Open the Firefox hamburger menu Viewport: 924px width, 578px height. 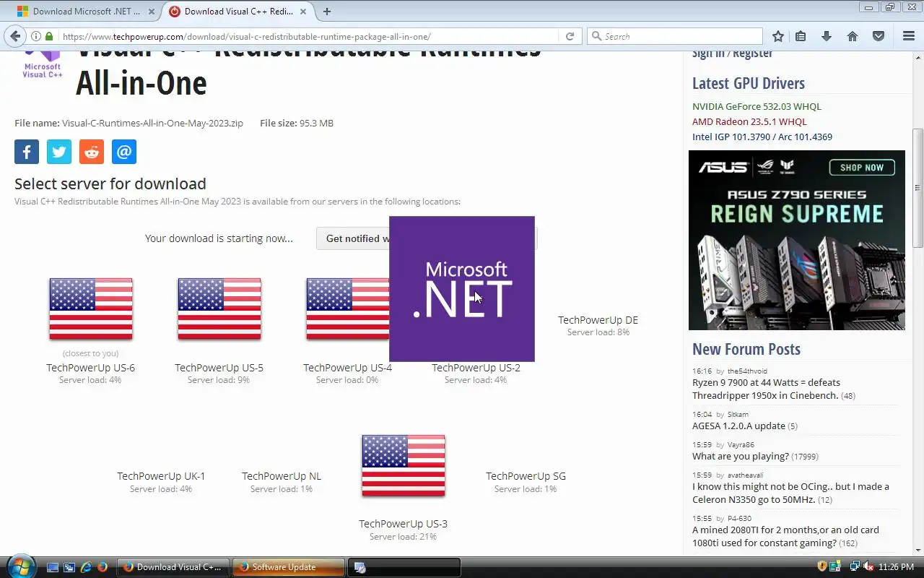pyautogui.click(x=909, y=36)
